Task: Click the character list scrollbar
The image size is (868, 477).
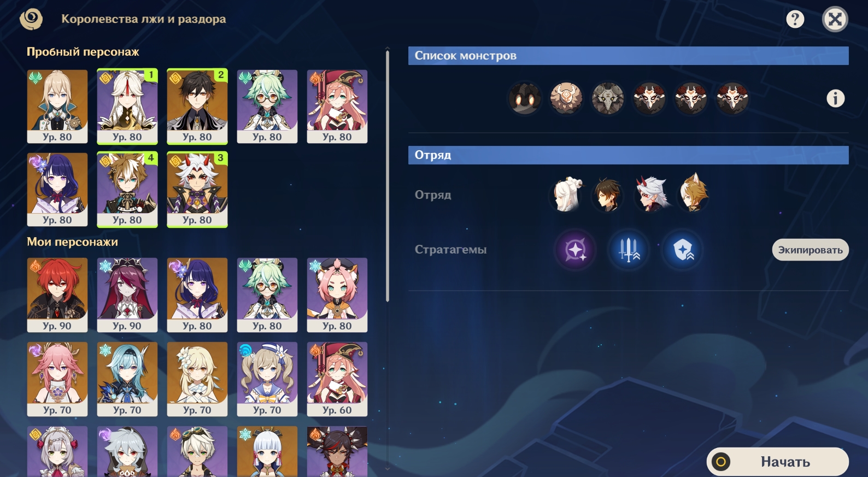Action: point(388,175)
